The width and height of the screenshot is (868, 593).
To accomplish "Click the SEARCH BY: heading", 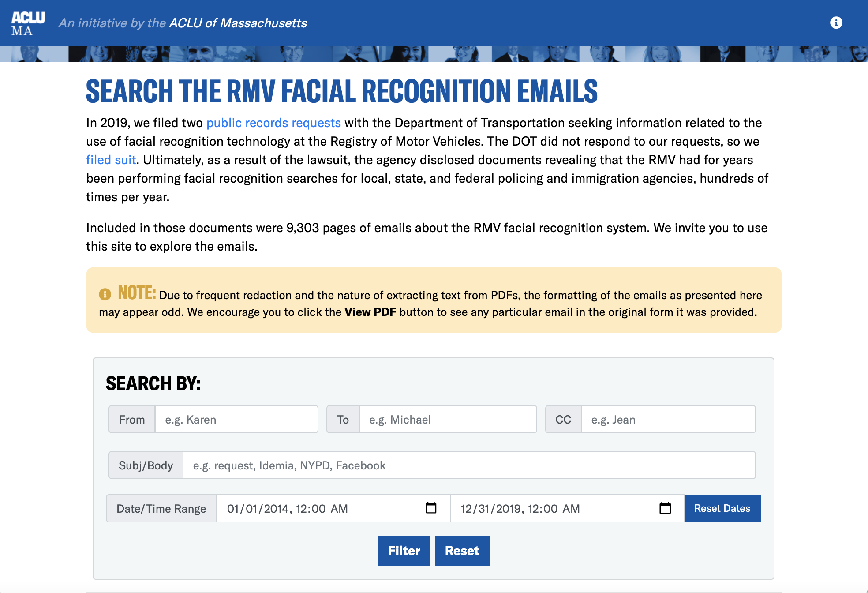I will pyautogui.click(x=153, y=383).
